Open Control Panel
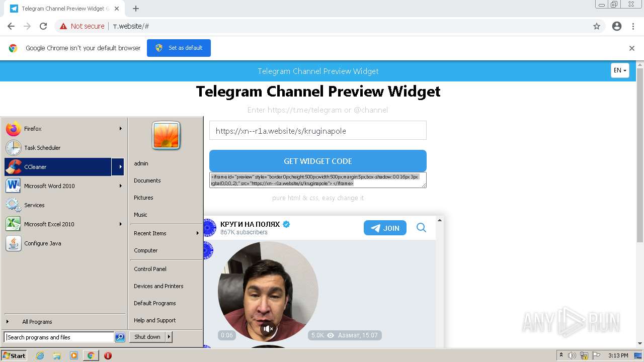Image resolution: width=644 pixels, height=362 pixels. click(x=150, y=269)
